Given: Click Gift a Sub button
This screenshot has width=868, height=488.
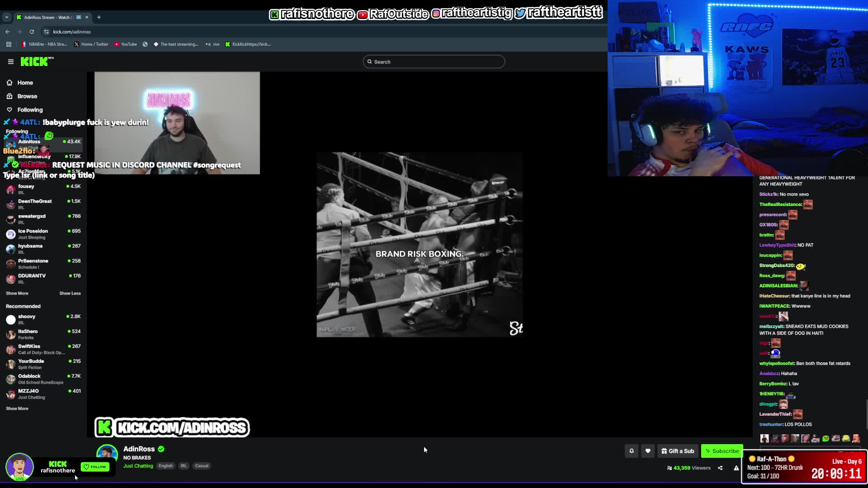Looking at the screenshot, I should (x=678, y=451).
